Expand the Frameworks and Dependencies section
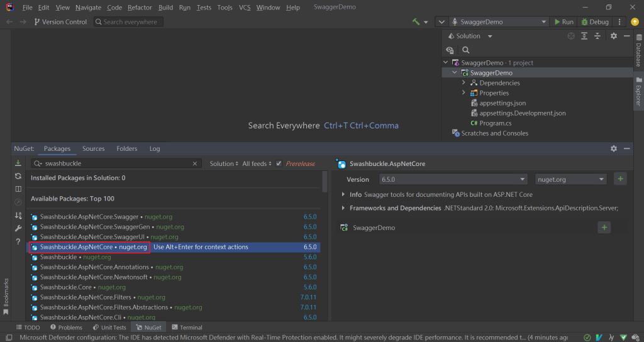This screenshot has height=342, width=644. tap(343, 208)
